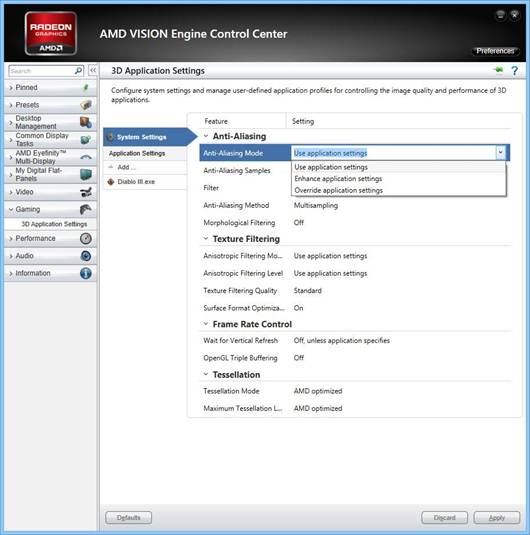530x535 pixels.
Task: Click the Performance gauge icon in sidebar
Action: point(86,238)
